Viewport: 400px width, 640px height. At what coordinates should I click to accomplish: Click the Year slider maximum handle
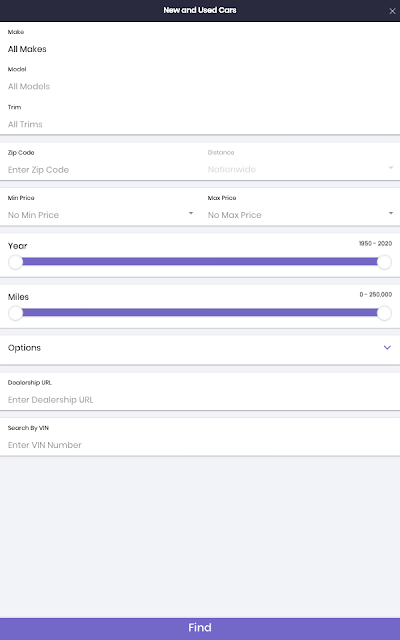384,262
